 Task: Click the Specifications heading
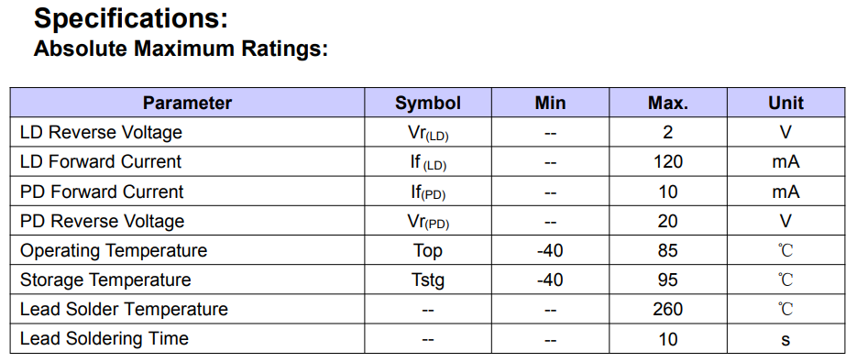(x=131, y=18)
